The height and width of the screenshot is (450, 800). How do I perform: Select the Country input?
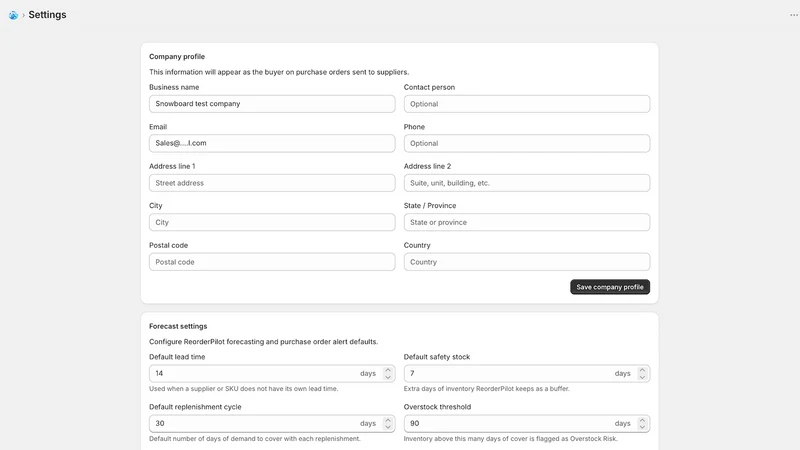[527, 262]
